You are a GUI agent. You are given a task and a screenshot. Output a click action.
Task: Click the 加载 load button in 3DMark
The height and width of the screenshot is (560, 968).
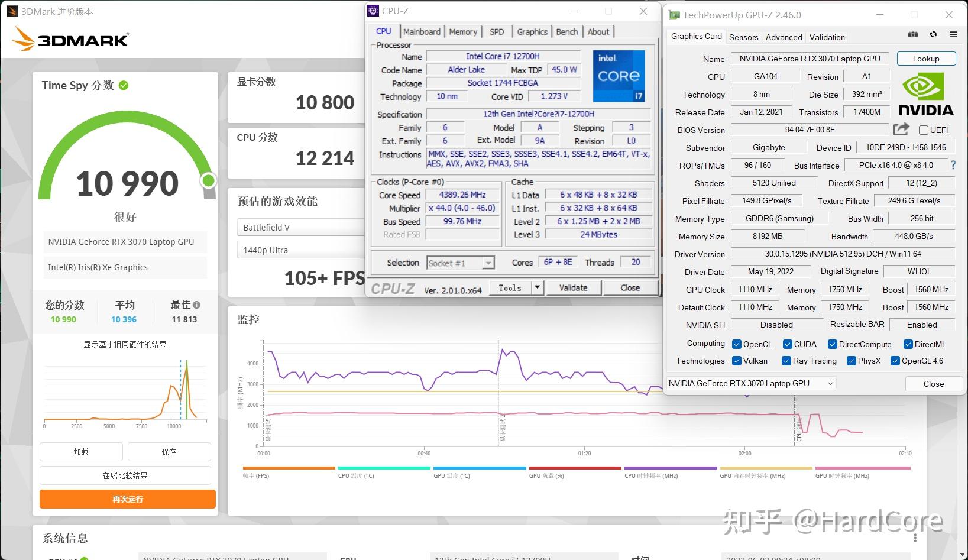tap(81, 452)
